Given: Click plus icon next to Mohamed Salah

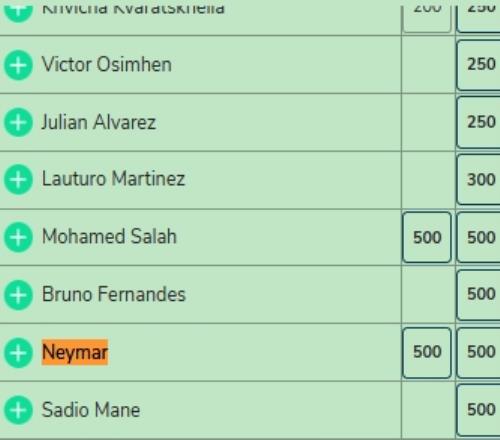Looking at the screenshot, I should click(18, 237).
